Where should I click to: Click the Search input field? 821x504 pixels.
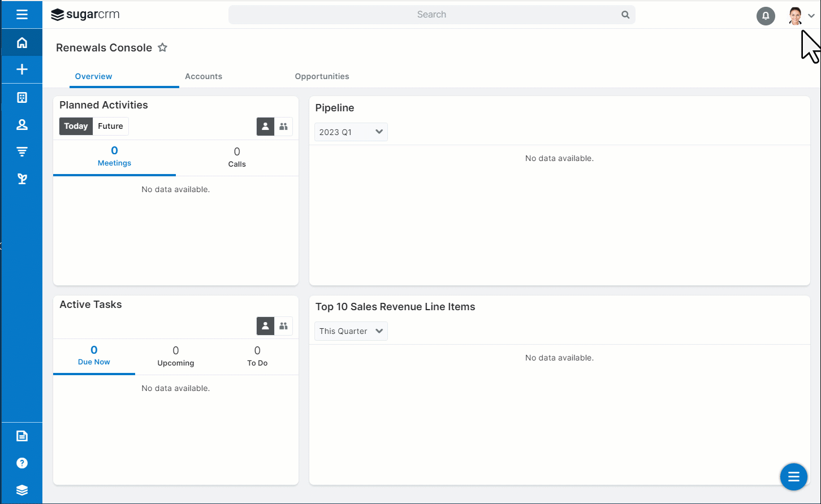tap(431, 15)
